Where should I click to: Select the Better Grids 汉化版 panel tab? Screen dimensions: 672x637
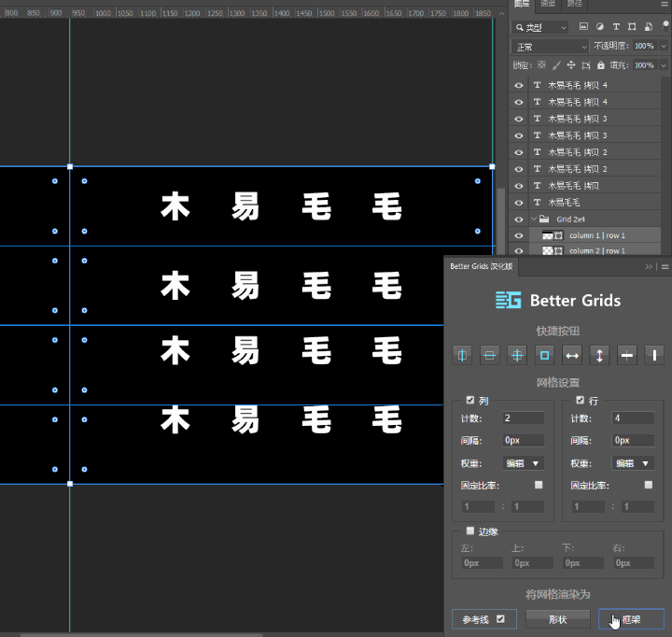point(482,266)
